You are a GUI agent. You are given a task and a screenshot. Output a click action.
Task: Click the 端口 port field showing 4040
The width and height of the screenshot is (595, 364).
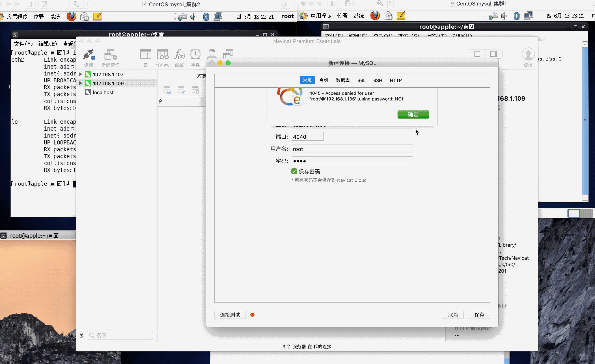click(x=307, y=137)
